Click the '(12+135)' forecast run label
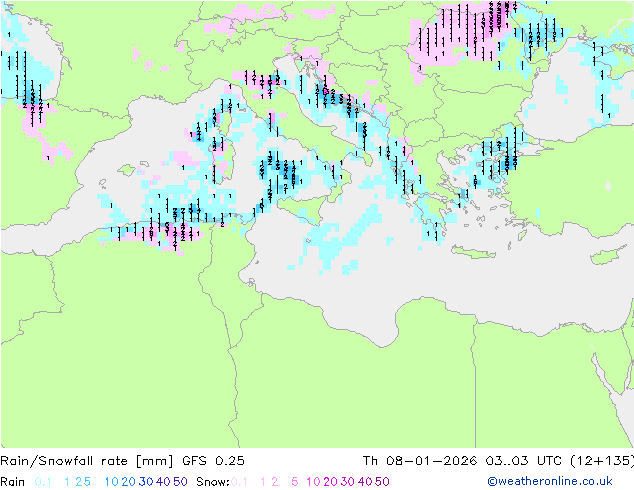Screen dimensions: 634x490 (x=602, y=461)
